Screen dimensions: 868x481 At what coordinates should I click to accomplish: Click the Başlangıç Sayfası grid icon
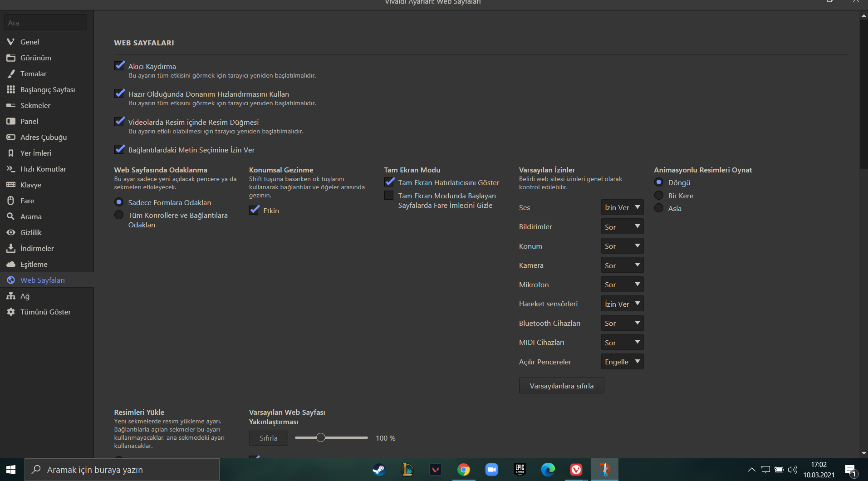coord(11,89)
